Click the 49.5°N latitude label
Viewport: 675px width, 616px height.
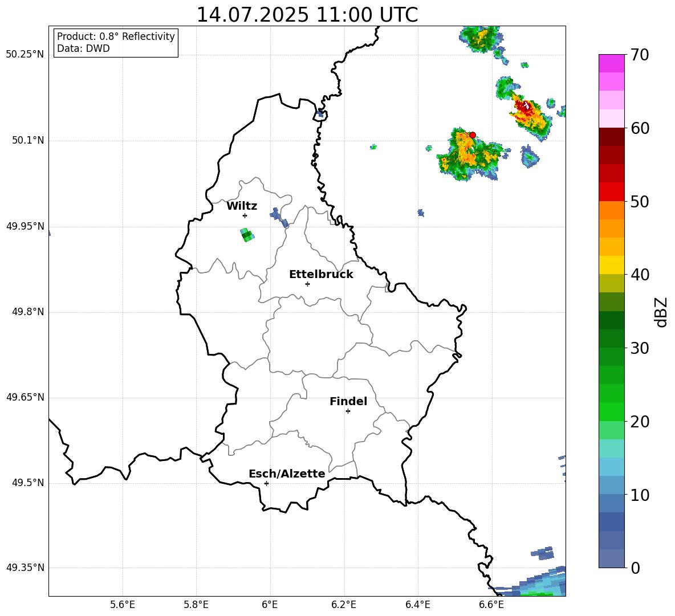(27, 483)
